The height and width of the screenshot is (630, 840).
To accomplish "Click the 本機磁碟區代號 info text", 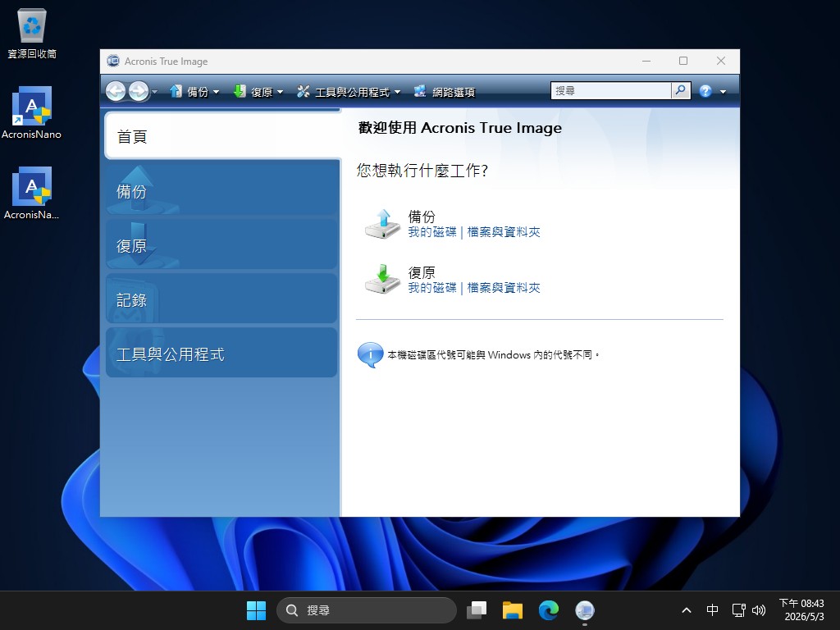I will coord(493,354).
